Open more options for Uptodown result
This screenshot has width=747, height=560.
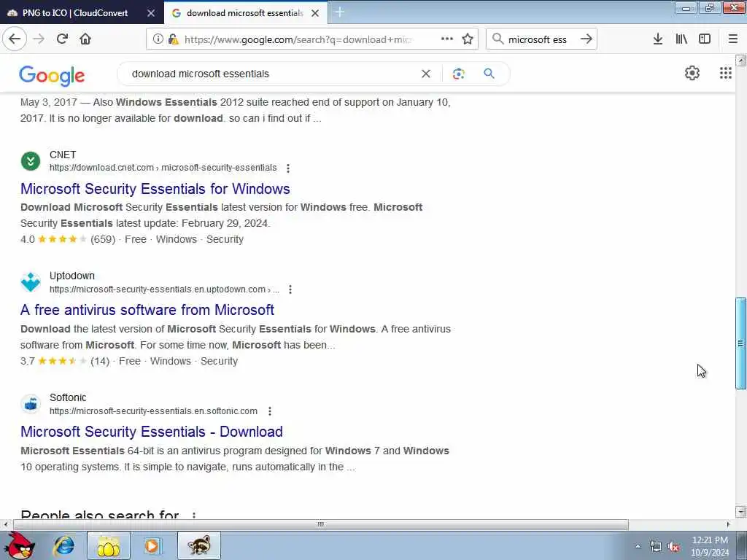(x=290, y=289)
